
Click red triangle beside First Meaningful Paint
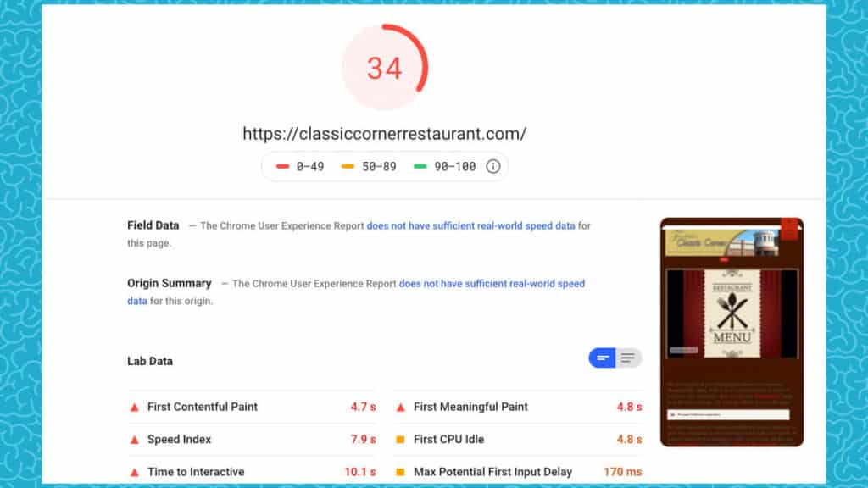point(400,408)
